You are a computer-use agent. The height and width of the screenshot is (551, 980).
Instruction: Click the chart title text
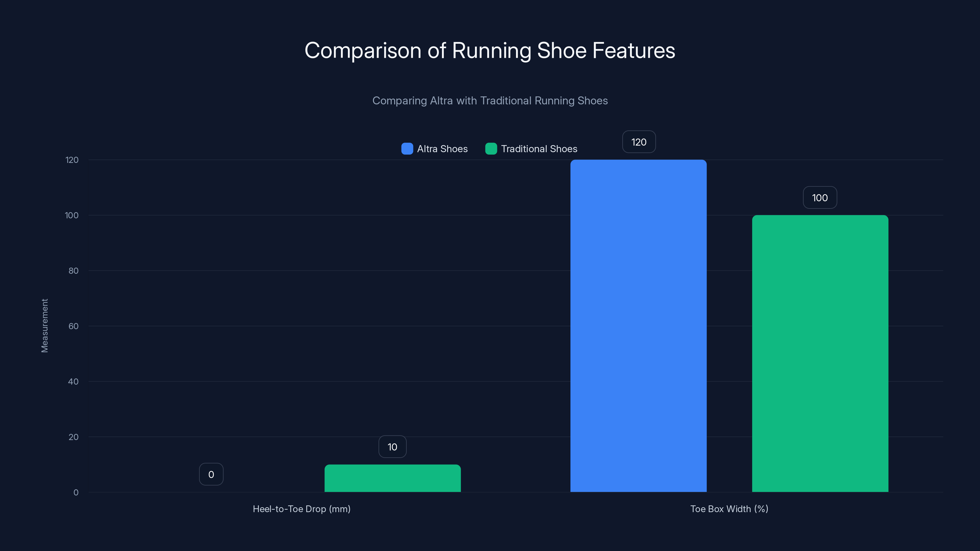(490, 50)
